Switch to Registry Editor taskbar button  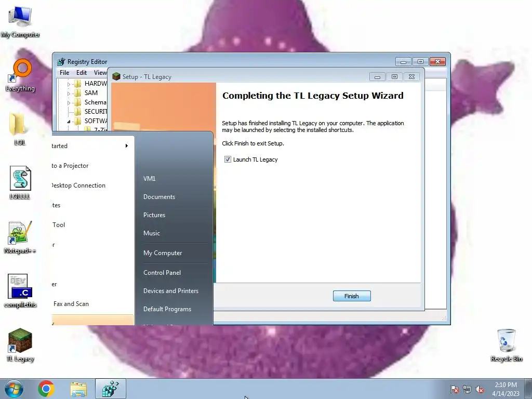coord(111,389)
